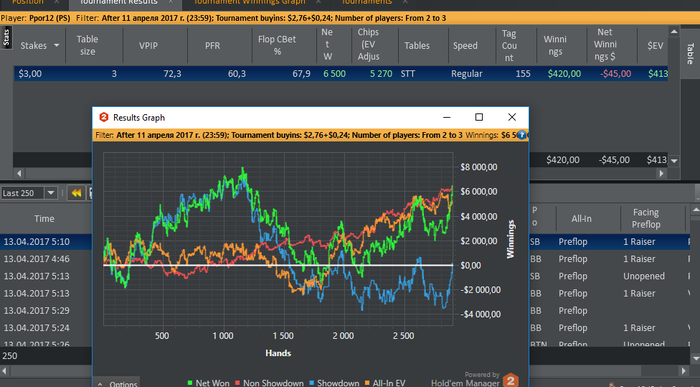
Task: Click the $420,00 winnings cell in stakes row
Action: 564,74
